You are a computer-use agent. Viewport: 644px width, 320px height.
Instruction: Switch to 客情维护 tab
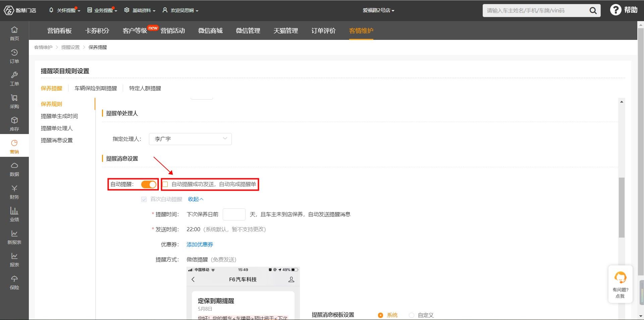pos(361,30)
